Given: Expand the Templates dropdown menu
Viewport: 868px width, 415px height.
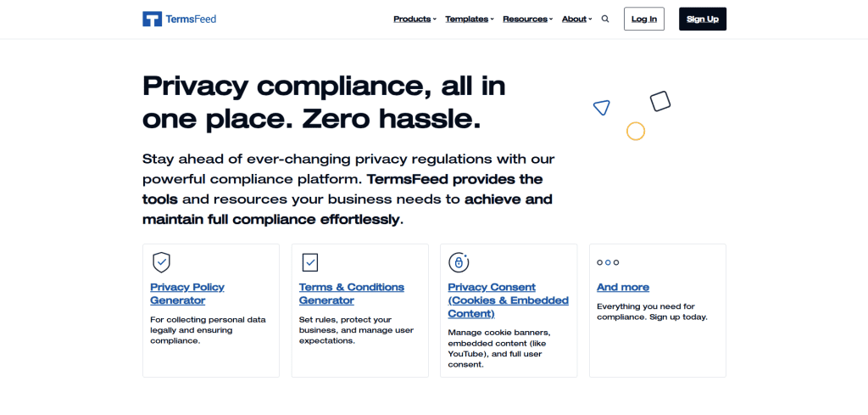Looking at the screenshot, I should point(469,19).
